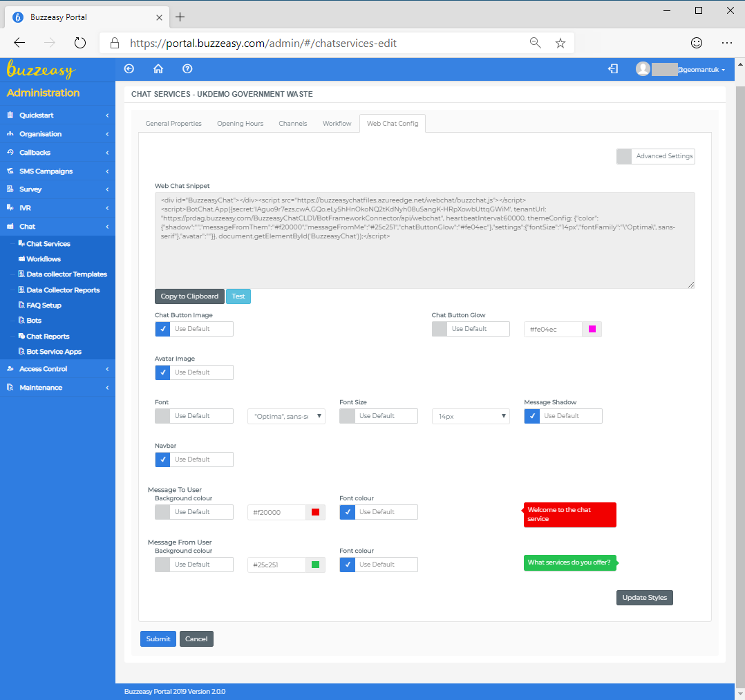Open the Font family dropdown
The width and height of the screenshot is (745, 700).
[287, 416]
